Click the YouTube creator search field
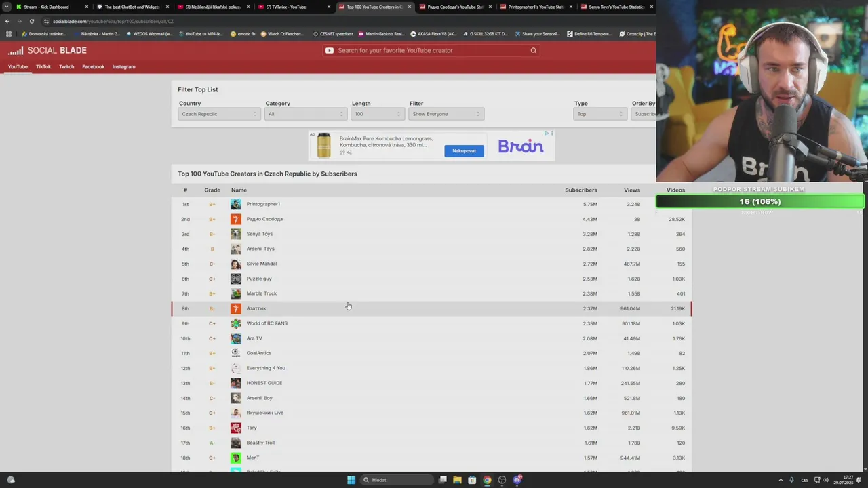Image resolution: width=868 pixels, height=488 pixels. pyautogui.click(x=431, y=50)
